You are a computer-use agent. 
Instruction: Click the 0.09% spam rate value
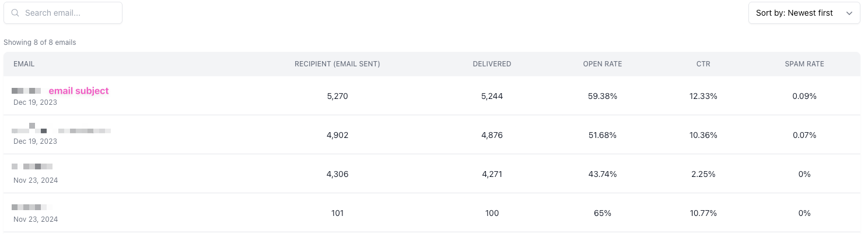click(804, 96)
